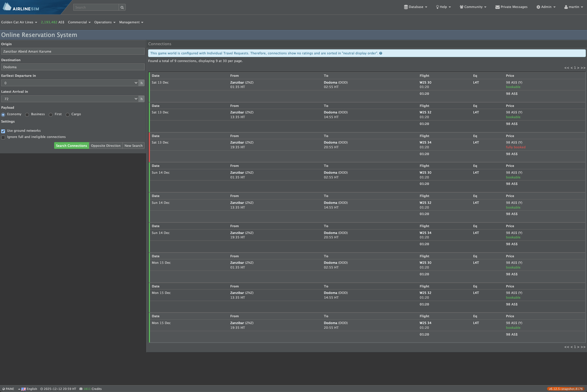Click the Private Messages envelope icon

tap(497, 7)
